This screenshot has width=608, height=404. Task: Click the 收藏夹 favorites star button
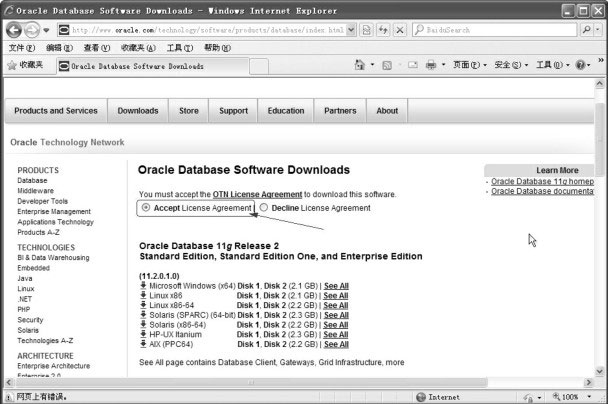[x=25, y=65]
